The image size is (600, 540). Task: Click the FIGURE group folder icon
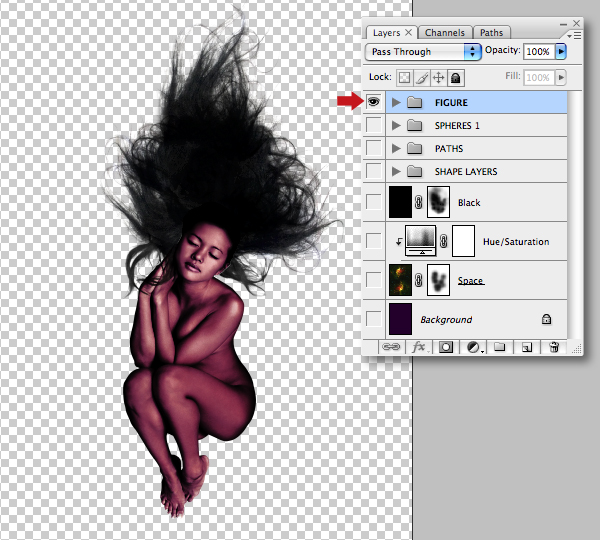pyautogui.click(x=414, y=102)
